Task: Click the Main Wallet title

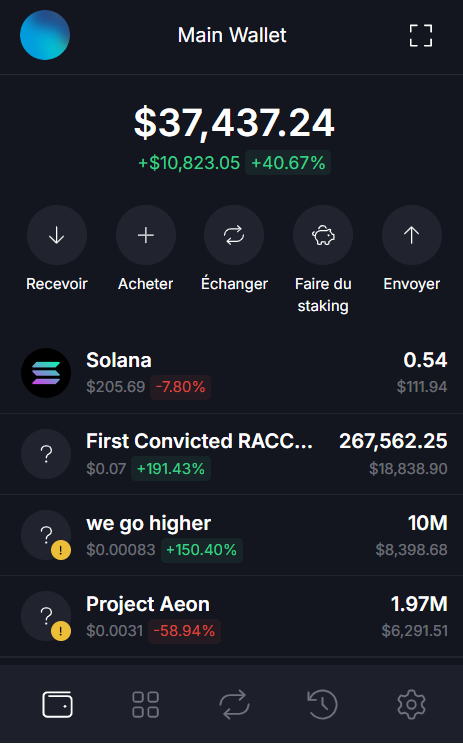Action: coord(232,35)
